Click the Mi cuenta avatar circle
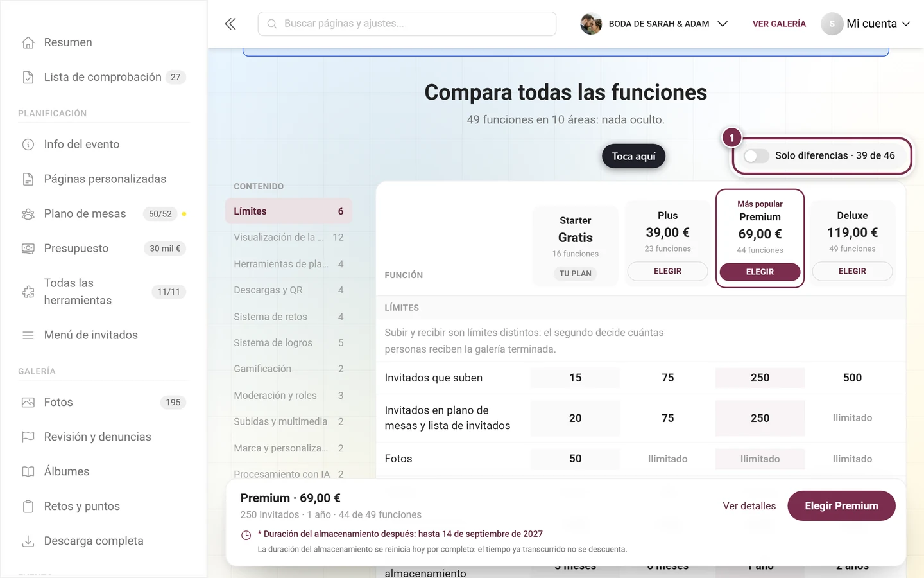Screen dimensions: 924x578 pyautogui.click(x=832, y=24)
